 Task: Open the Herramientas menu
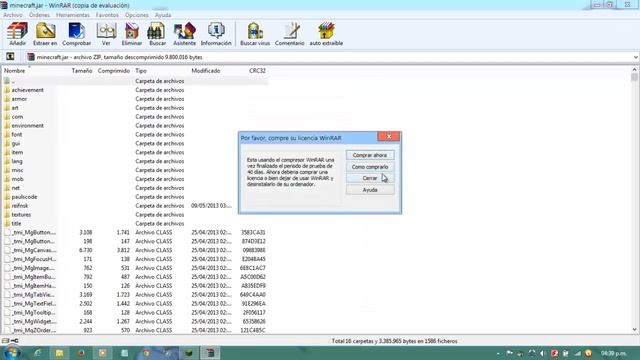pyautogui.click(x=73, y=15)
